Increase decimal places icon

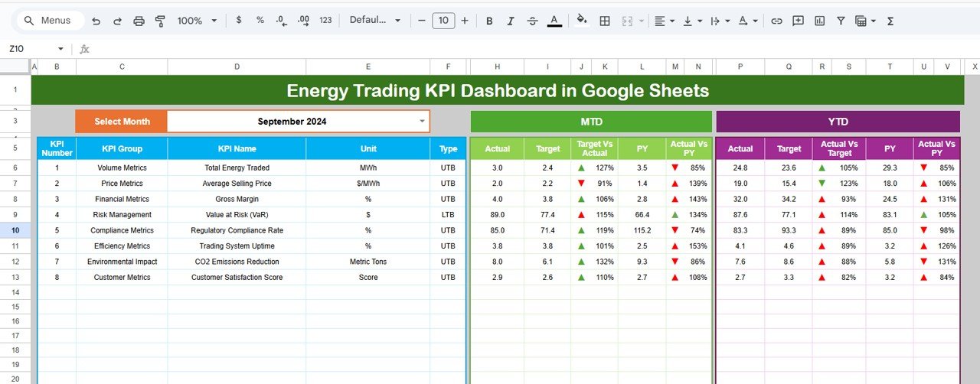(303, 21)
